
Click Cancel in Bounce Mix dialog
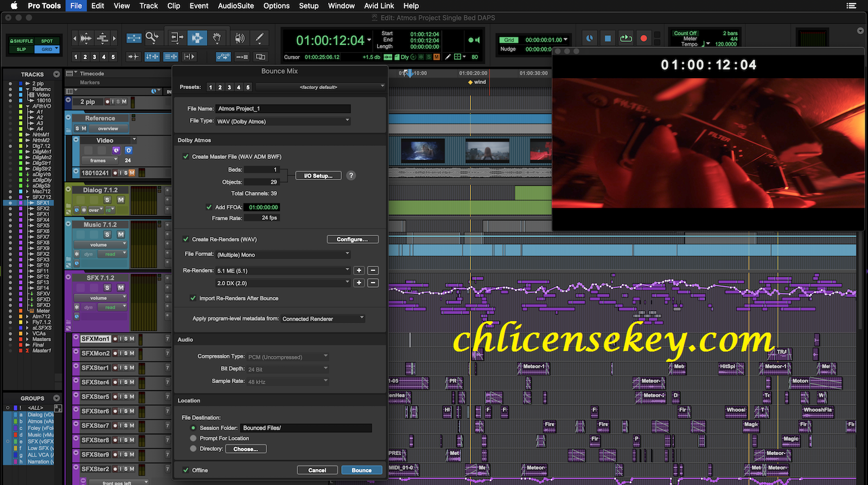pos(317,470)
